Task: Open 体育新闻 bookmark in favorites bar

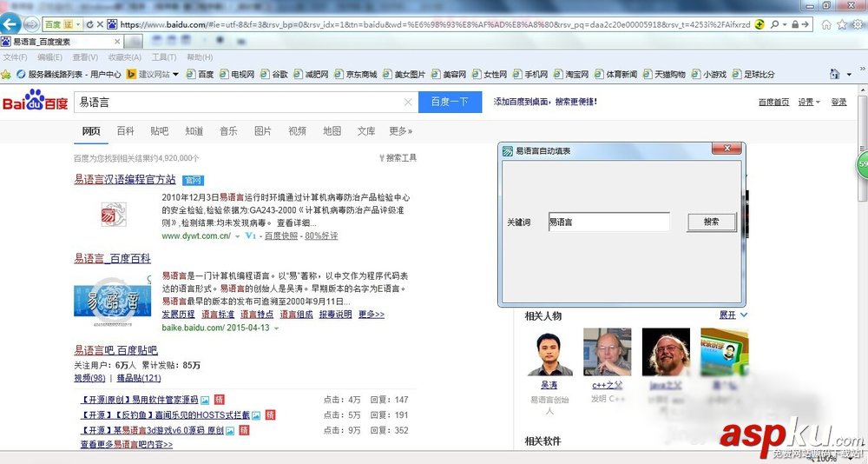Action: [x=615, y=74]
